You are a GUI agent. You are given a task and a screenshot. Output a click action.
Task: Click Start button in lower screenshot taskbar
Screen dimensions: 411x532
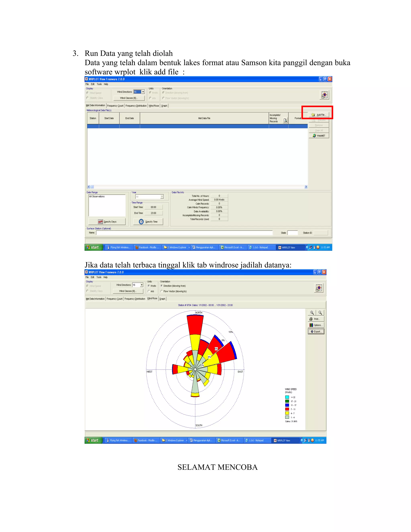point(94,440)
